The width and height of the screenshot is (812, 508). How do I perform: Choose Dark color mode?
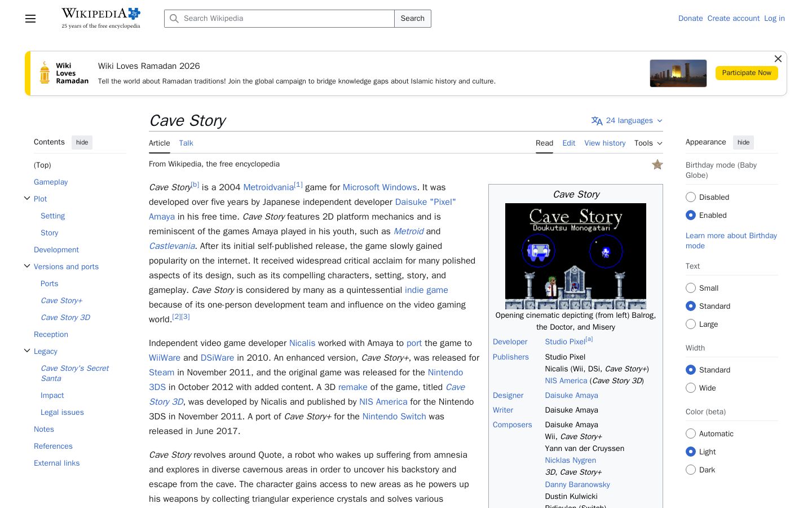[x=691, y=470]
